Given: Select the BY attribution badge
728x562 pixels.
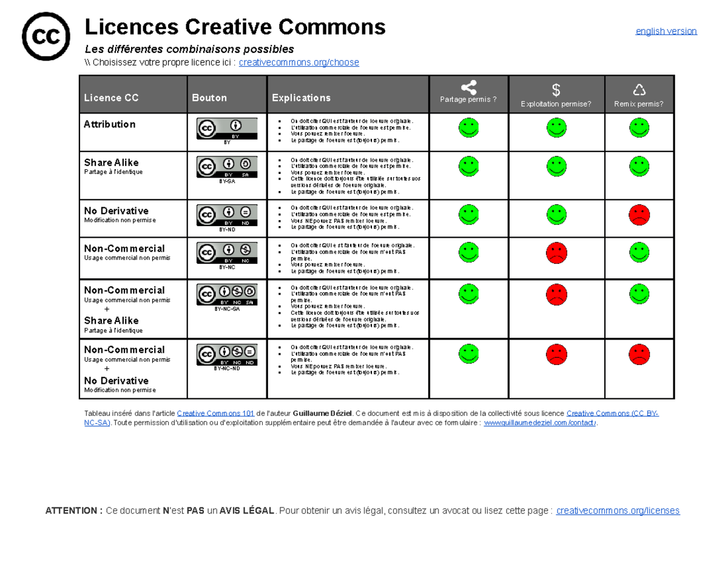Looking at the screenshot, I should coord(226,129).
